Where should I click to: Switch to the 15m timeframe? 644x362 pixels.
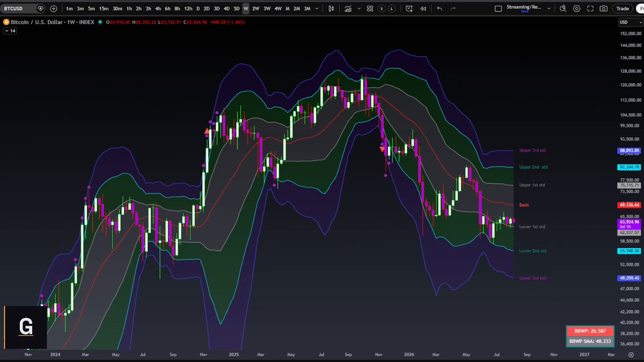[x=104, y=9]
